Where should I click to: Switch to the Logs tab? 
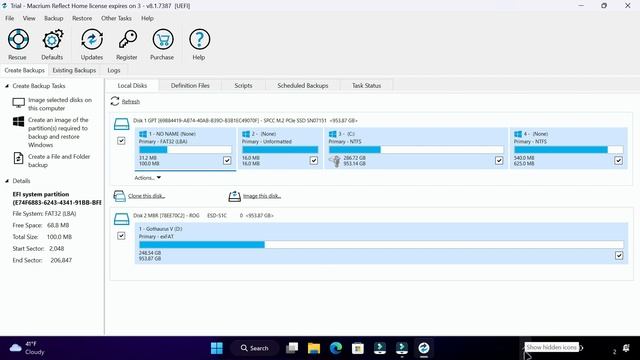click(x=114, y=70)
